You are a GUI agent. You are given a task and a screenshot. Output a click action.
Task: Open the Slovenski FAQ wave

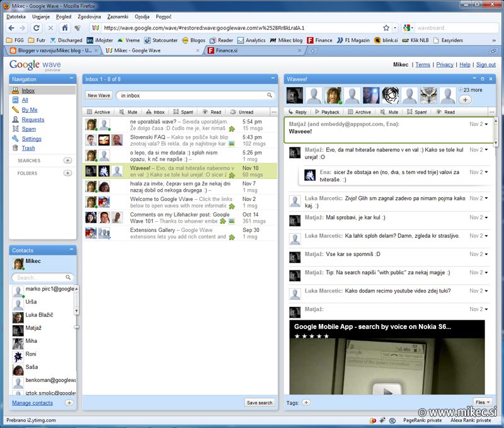180,140
